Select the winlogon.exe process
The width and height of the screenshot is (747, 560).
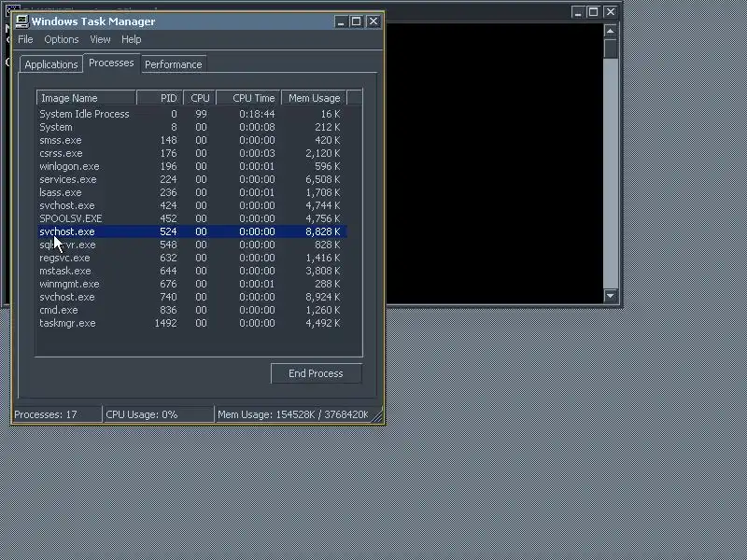[192, 167]
